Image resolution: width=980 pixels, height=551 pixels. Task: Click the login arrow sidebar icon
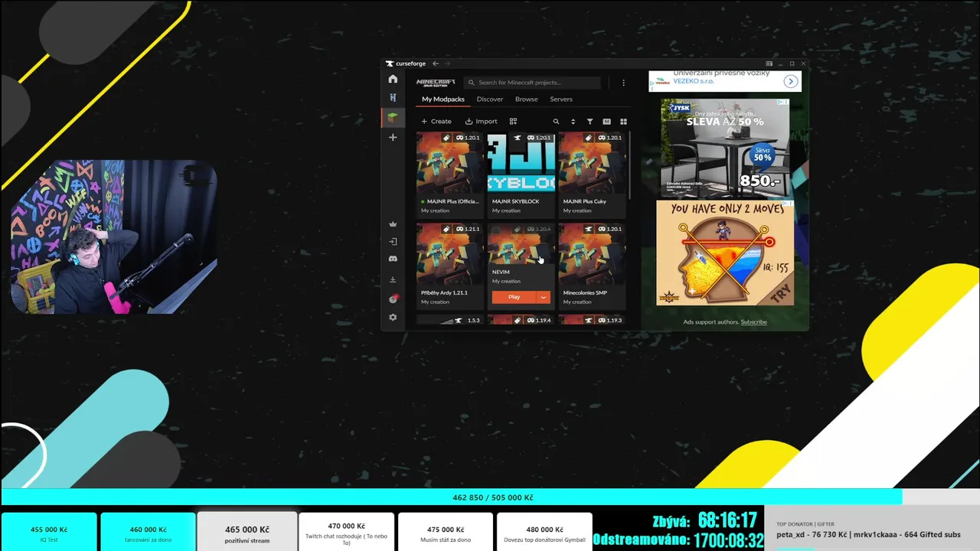[393, 242]
